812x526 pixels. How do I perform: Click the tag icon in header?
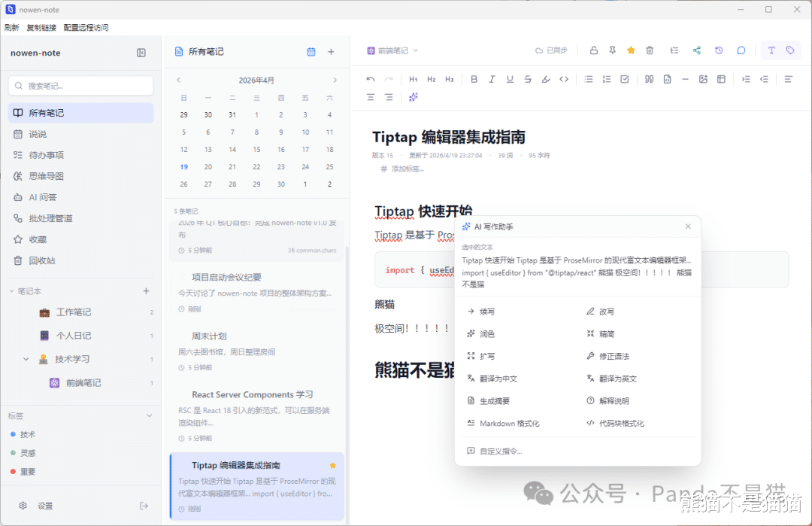click(789, 50)
